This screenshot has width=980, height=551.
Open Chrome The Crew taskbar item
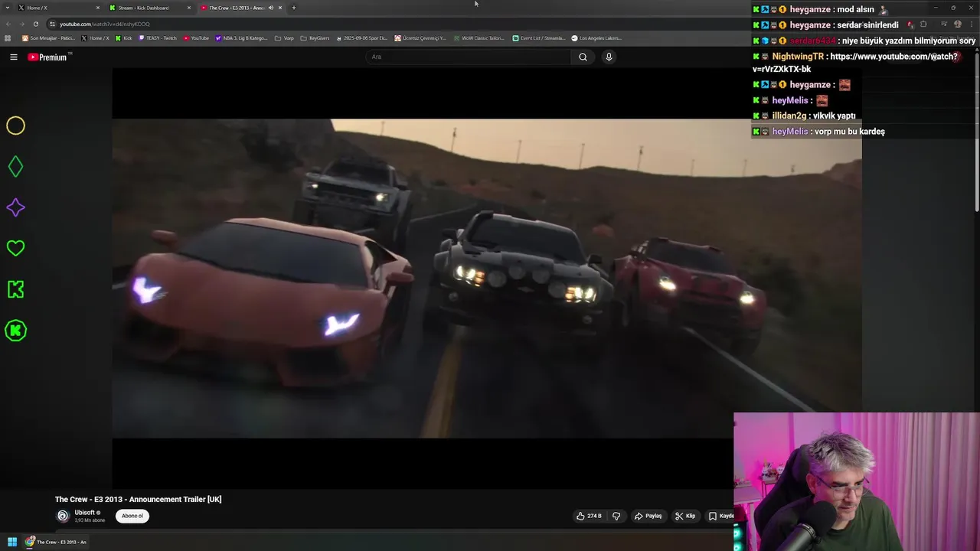tap(56, 542)
